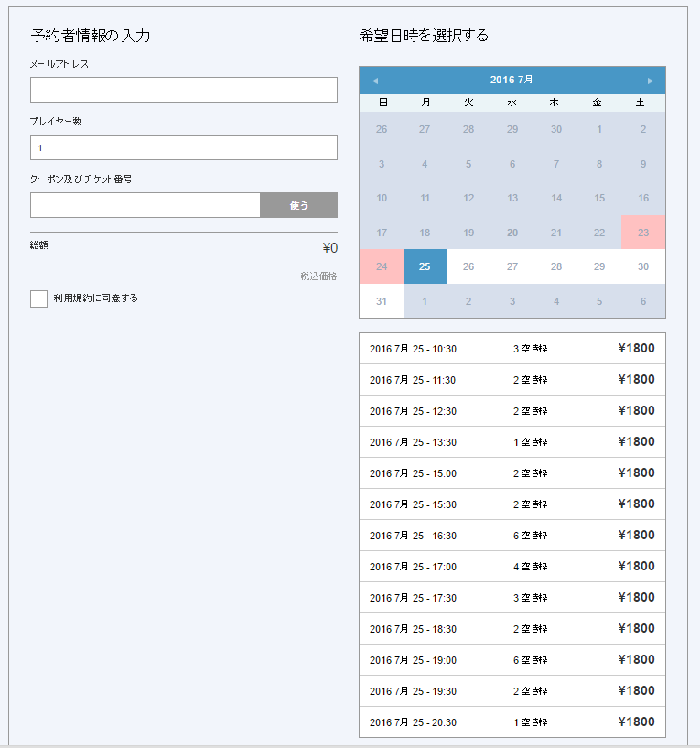Viewport: 700px width, 748px height.
Task: Pick the 16:30 slot with 6 openings
Action: click(x=512, y=536)
